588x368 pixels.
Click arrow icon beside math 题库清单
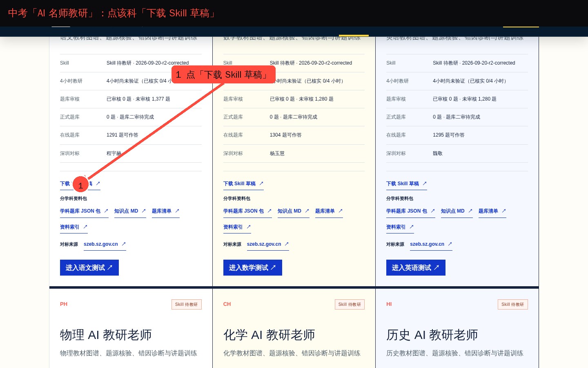pos(341,211)
